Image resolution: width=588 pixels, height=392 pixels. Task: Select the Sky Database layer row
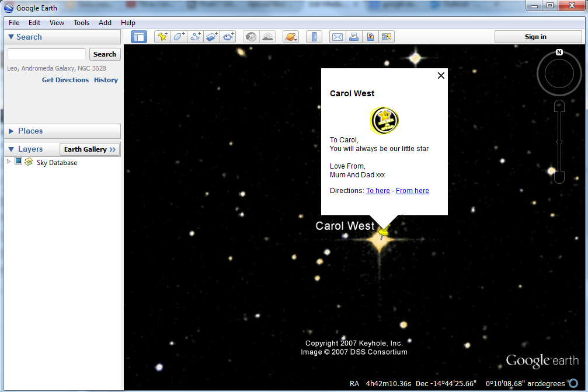[x=57, y=163]
